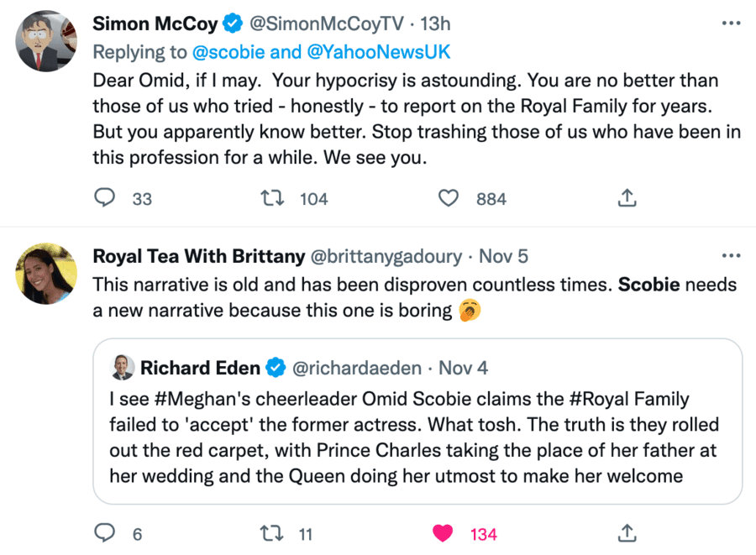
Task: Unlike Royal Tea With Brittany's tweet
Action: (x=443, y=533)
